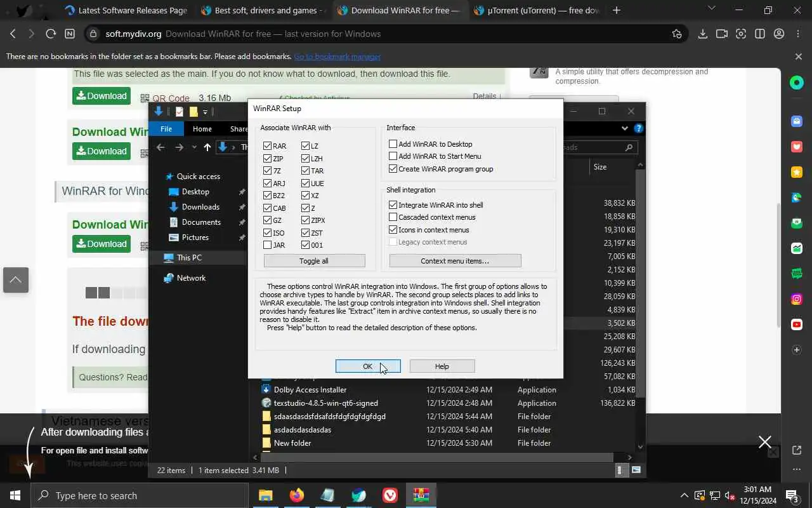Switch to the Latest Software Releases Page tab
The image size is (812, 508).
(126, 10)
